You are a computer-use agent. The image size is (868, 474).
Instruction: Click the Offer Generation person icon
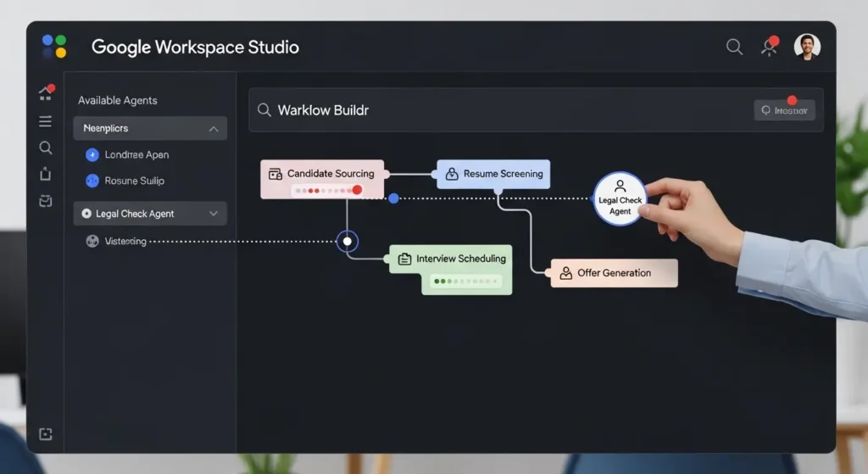coord(565,273)
